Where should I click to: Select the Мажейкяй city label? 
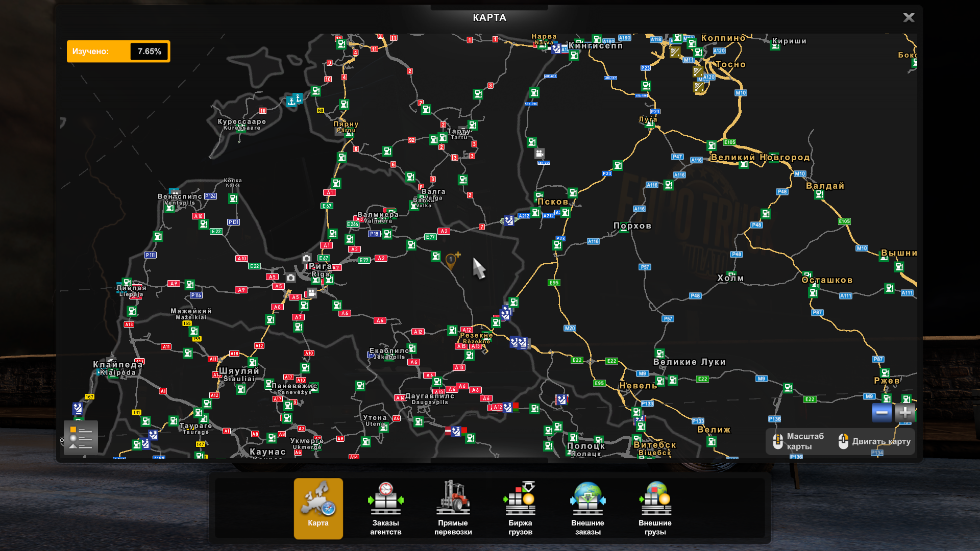tap(191, 311)
